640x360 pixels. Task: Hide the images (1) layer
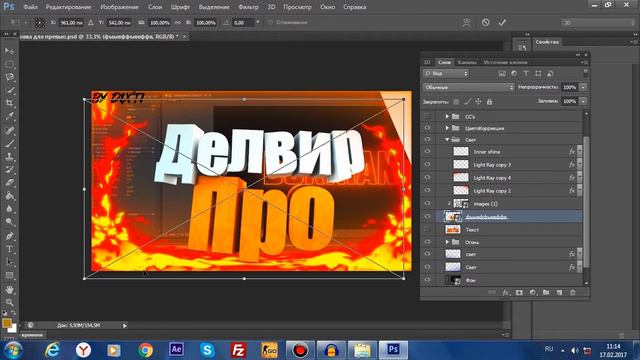coord(427,203)
